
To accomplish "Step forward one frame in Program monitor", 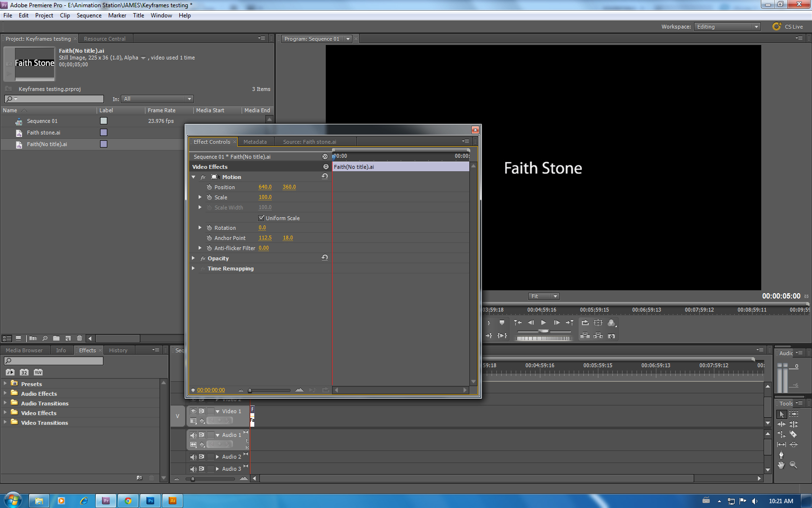I will pos(556,323).
